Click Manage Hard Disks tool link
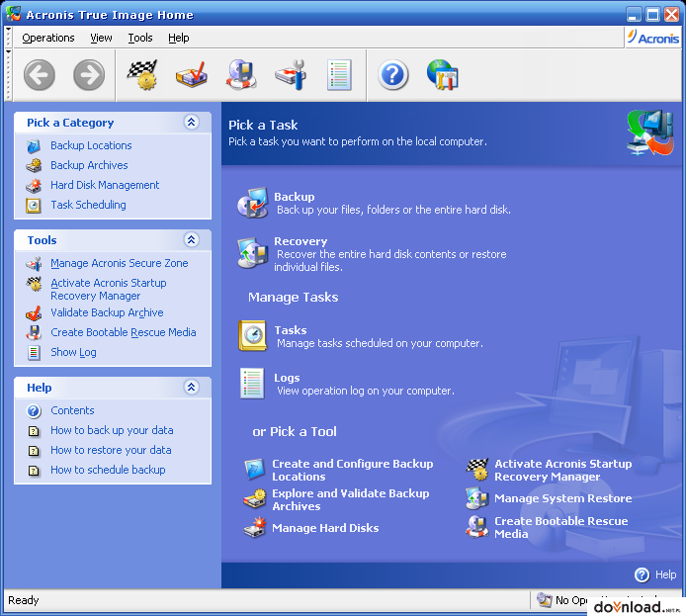This screenshot has width=686, height=616. [x=325, y=528]
